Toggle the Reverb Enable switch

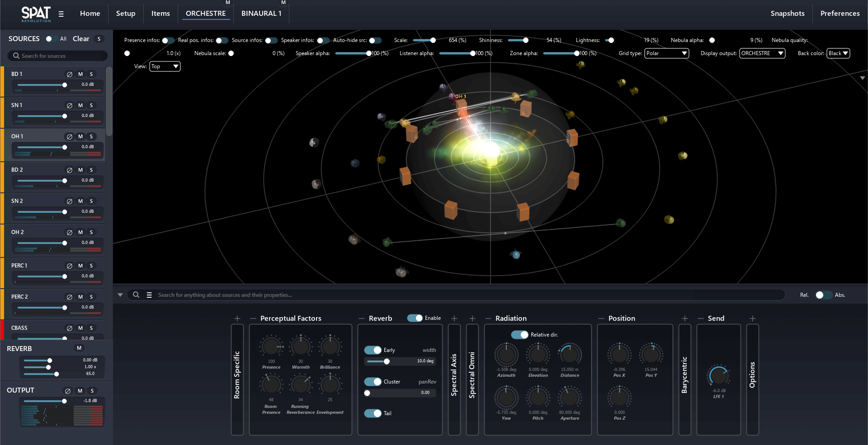pos(415,318)
